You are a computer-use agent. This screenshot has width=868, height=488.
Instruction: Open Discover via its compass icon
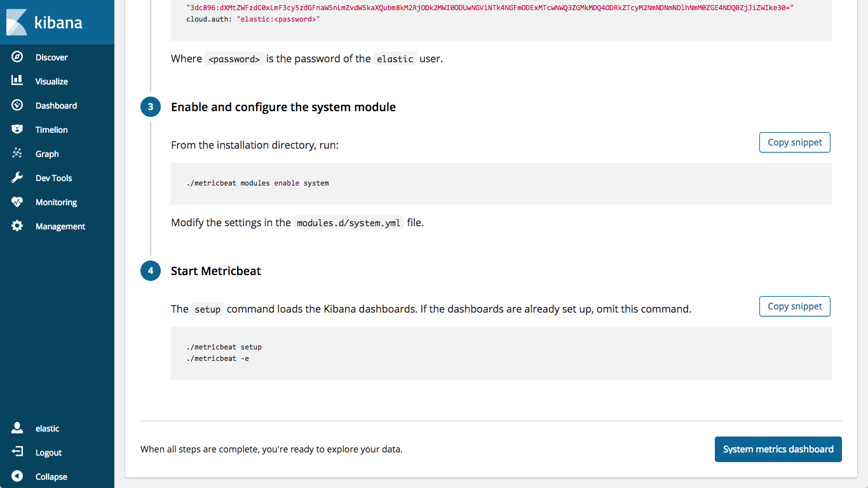[17, 57]
